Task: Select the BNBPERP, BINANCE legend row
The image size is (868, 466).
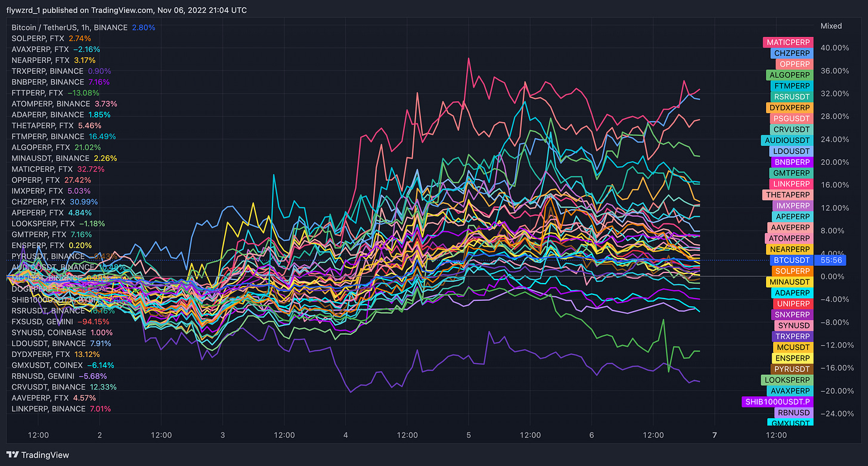Action: pyautogui.click(x=60, y=82)
